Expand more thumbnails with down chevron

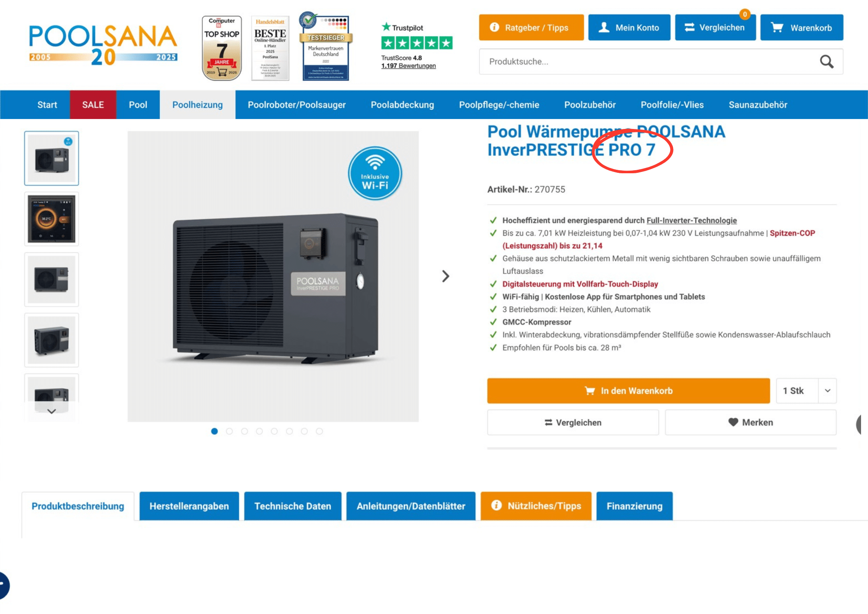[52, 411]
